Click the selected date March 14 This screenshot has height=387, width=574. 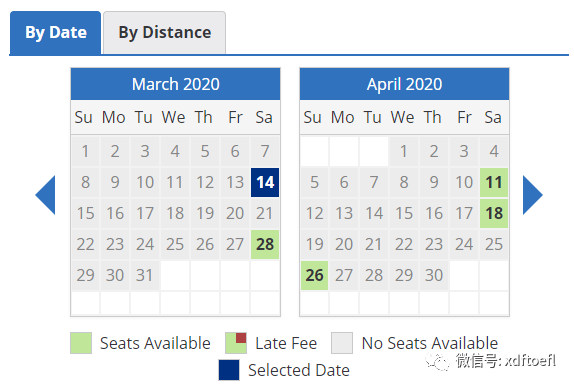pyautogui.click(x=265, y=182)
